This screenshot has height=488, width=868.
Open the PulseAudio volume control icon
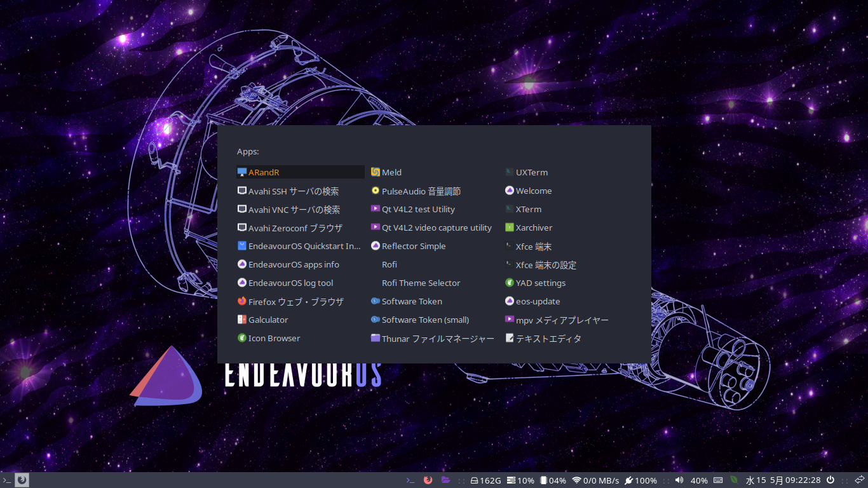(376, 191)
